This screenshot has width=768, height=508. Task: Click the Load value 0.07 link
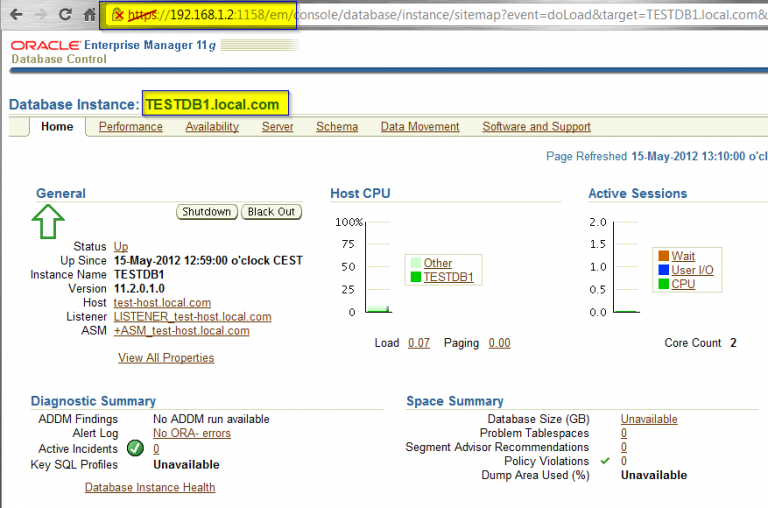point(419,343)
